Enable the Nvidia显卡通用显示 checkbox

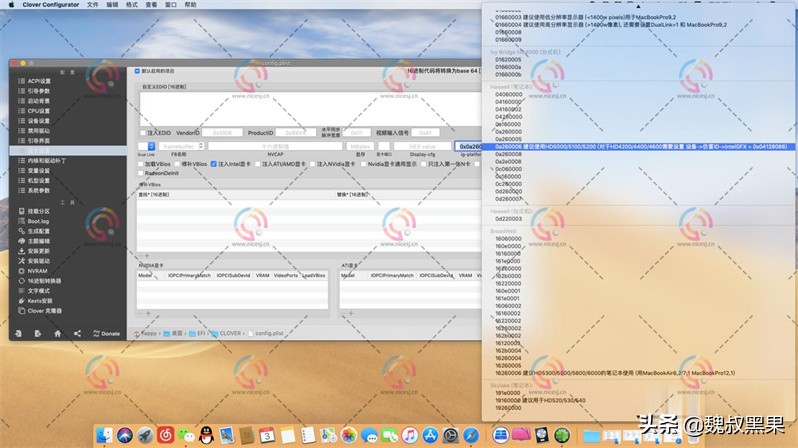363,164
